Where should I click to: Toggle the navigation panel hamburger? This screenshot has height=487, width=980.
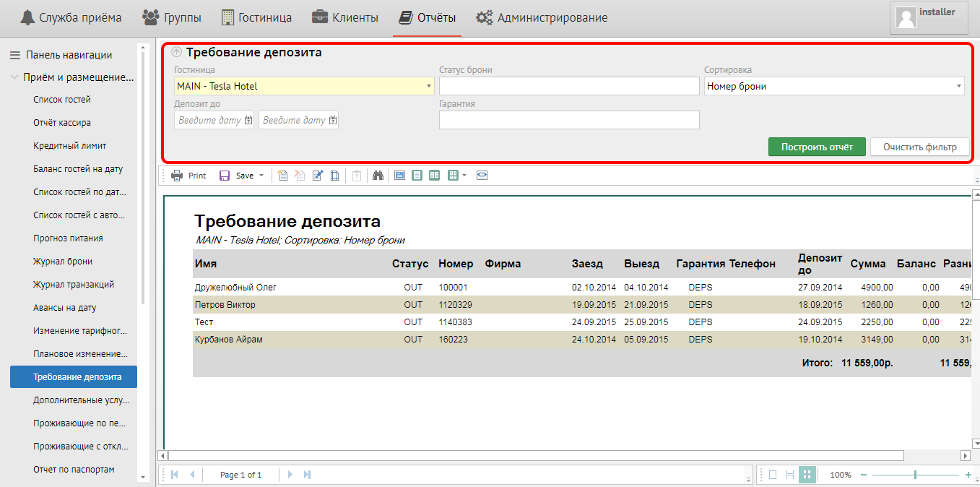(14, 55)
